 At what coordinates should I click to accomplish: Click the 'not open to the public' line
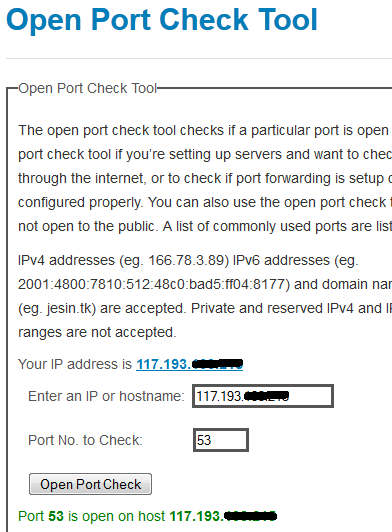pyautogui.click(x=205, y=227)
